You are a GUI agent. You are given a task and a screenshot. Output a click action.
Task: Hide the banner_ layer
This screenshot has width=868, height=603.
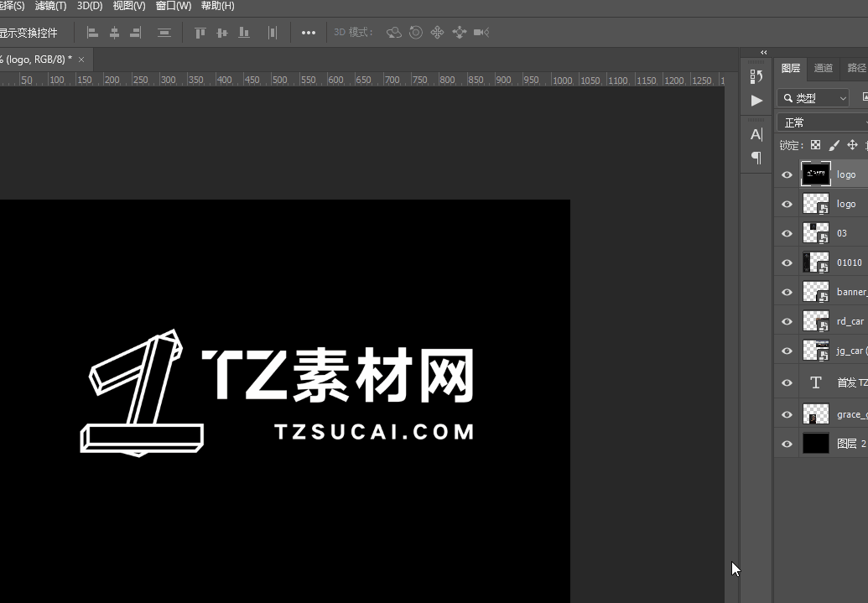787,293
